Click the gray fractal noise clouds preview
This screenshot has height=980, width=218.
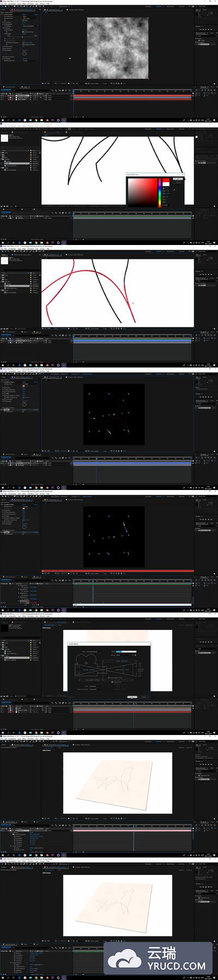(x=118, y=47)
